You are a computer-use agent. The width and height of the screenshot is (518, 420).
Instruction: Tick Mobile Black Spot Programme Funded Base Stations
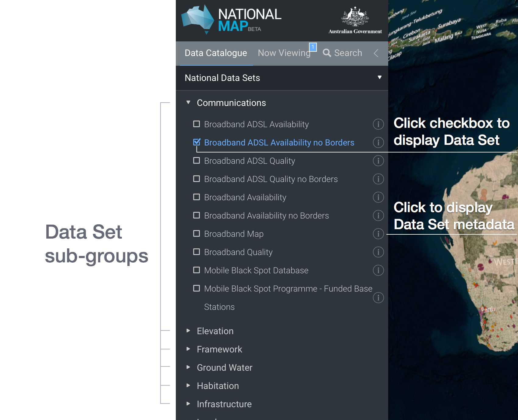197,288
